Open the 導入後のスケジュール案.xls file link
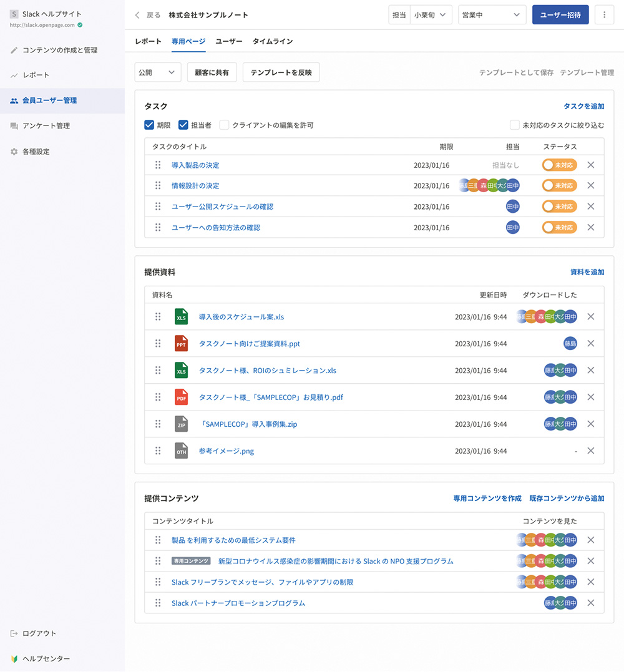 click(x=241, y=317)
